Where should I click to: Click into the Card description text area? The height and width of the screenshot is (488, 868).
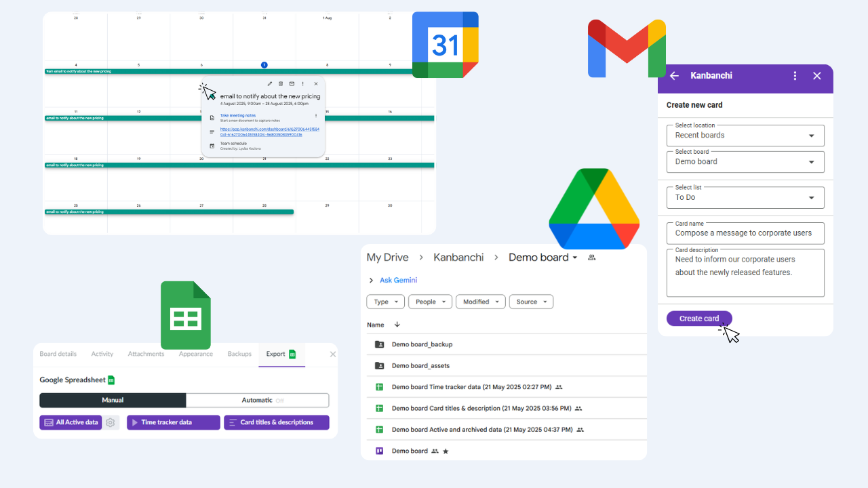(x=745, y=272)
